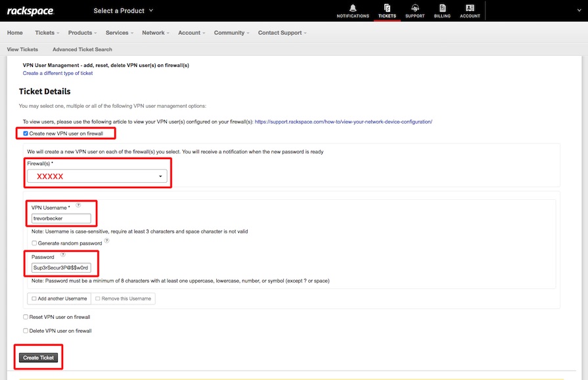Open the Notifications bell icon
This screenshot has height=380, width=588.
[x=353, y=11]
